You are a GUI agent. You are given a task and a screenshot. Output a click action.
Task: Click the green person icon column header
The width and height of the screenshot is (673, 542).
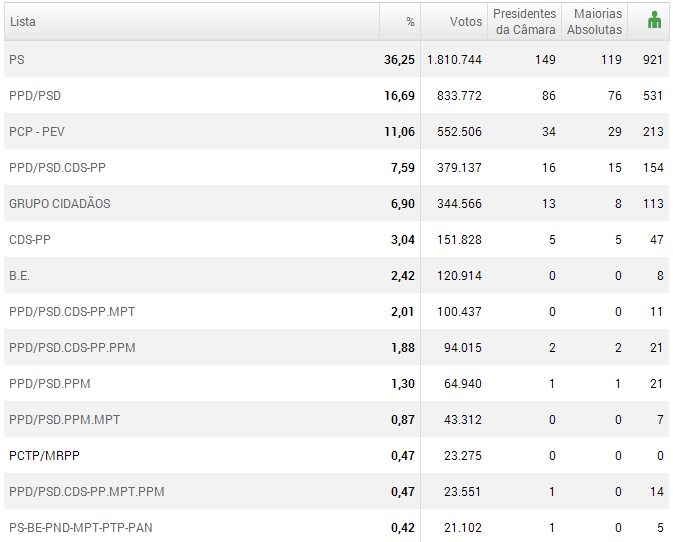click(654, 21)
